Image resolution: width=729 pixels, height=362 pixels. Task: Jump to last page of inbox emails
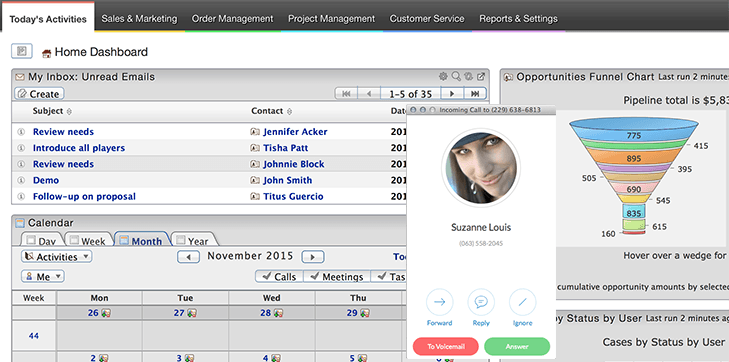click(475, 94)
